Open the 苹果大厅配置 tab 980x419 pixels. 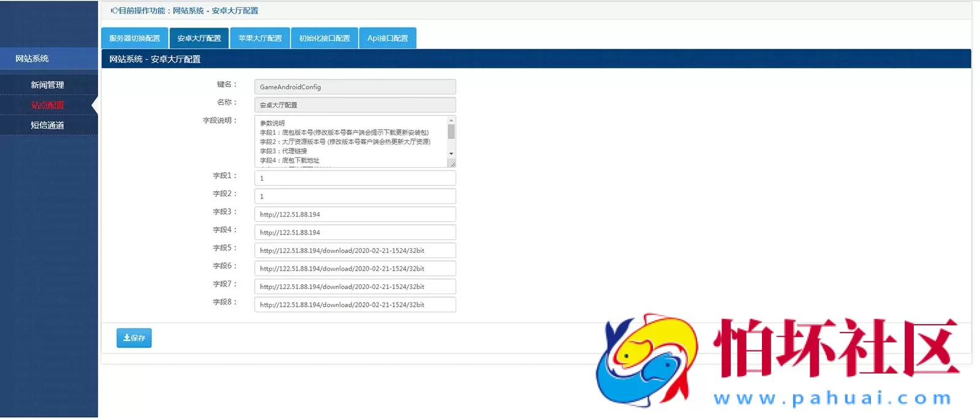[x=260, y=38]
